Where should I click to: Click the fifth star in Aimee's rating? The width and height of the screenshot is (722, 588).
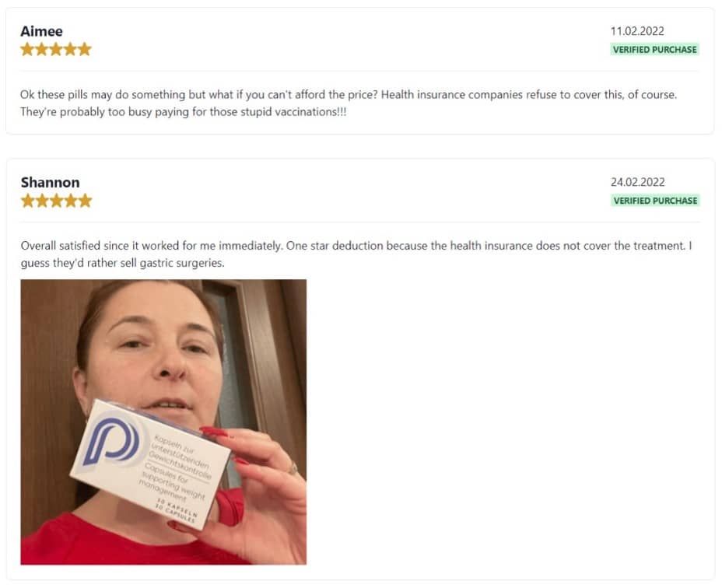point(85,49)
